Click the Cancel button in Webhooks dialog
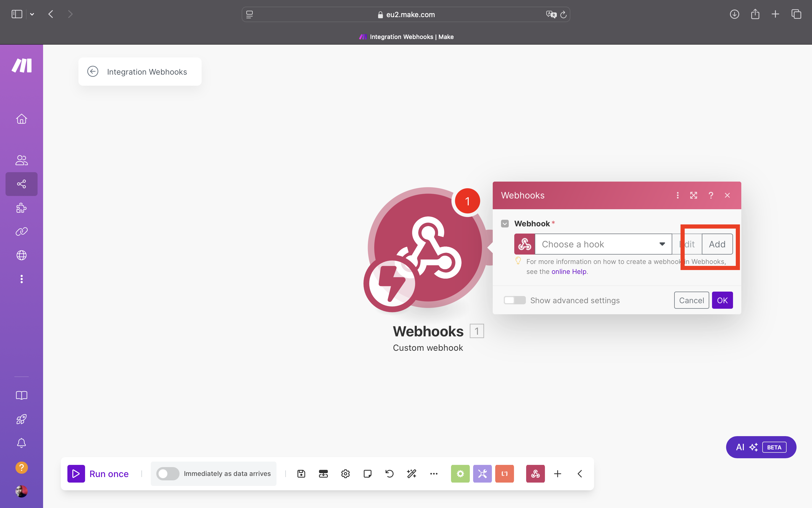The height and width of the screenshot is (508, 812). point(692,300)
